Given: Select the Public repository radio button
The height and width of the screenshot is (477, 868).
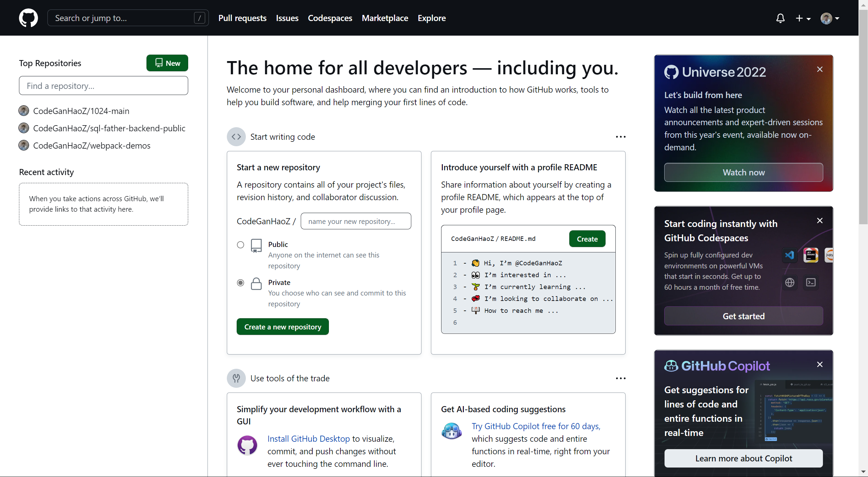Looking at the screenshot, I should [240, 245].
